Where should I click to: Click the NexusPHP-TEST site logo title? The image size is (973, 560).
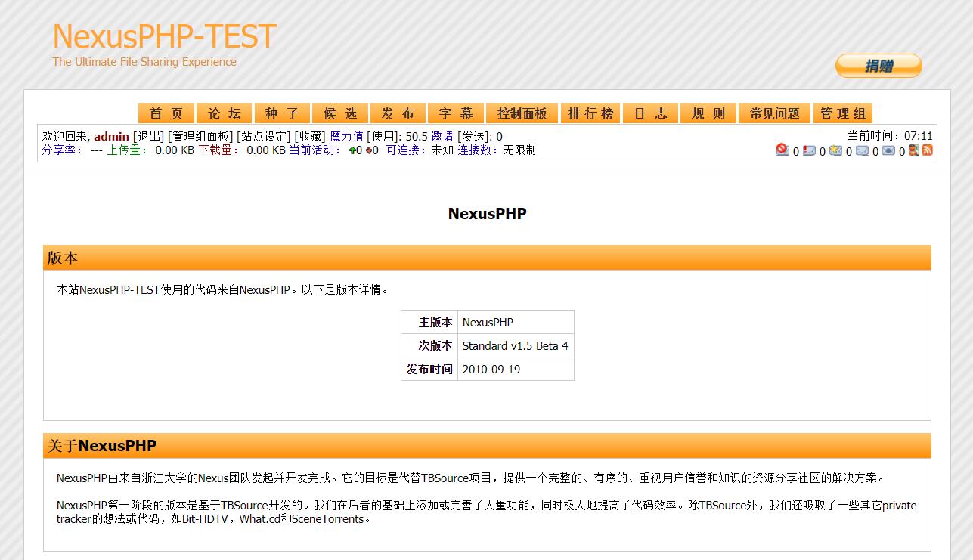(165, 36)
